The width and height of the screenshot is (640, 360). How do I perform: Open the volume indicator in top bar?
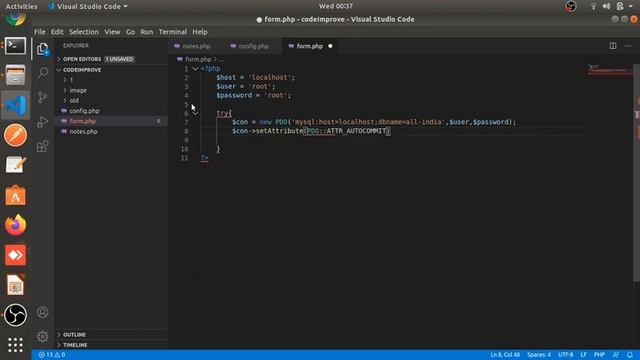(x=606, y=6)
